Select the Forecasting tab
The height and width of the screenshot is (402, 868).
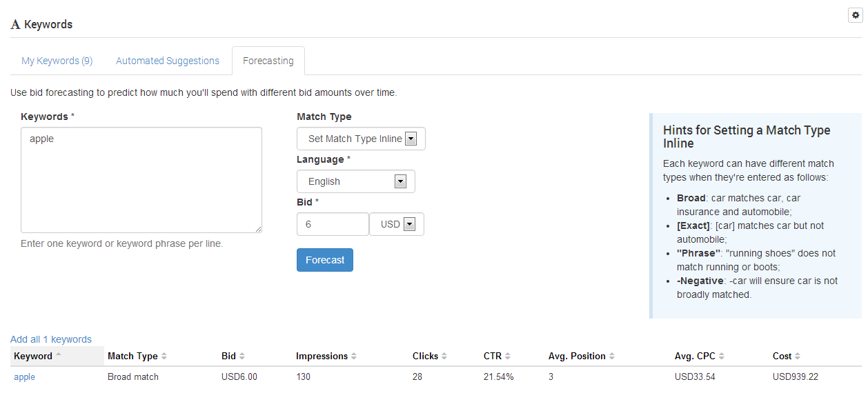(268, 61)
